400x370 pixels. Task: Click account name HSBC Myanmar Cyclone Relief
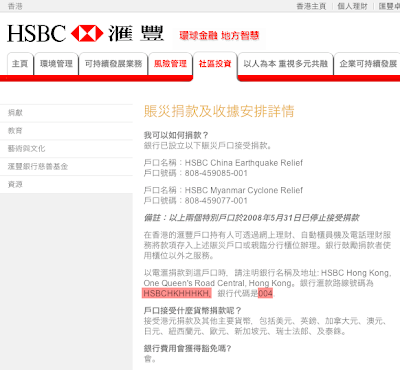pyautogui.click(x=244, y=190)
